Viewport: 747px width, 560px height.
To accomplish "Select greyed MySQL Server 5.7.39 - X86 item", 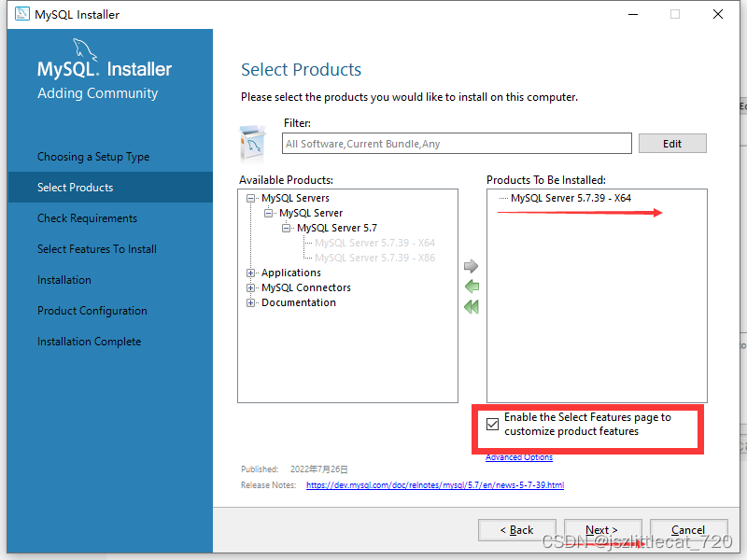I will pos(375,258).
